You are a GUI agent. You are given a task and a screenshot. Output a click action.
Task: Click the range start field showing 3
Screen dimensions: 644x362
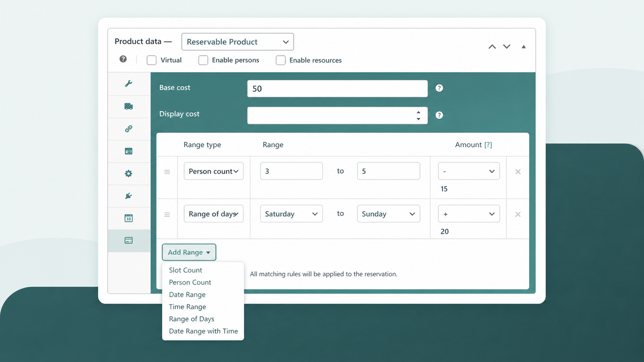click(x=291, y=171)
